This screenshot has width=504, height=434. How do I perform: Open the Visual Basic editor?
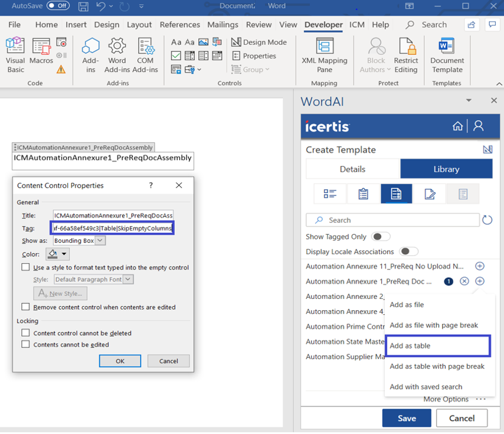[15, 55]
